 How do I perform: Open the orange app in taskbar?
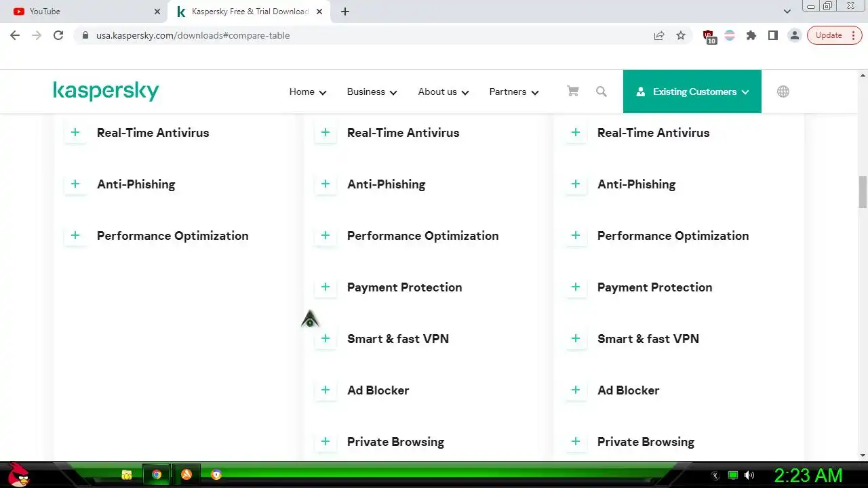click(186, 474)
